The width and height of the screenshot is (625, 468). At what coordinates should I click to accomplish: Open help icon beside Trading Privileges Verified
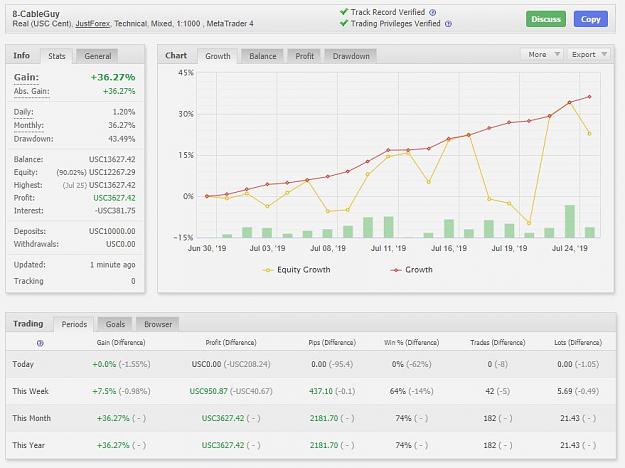pos(448,24)
